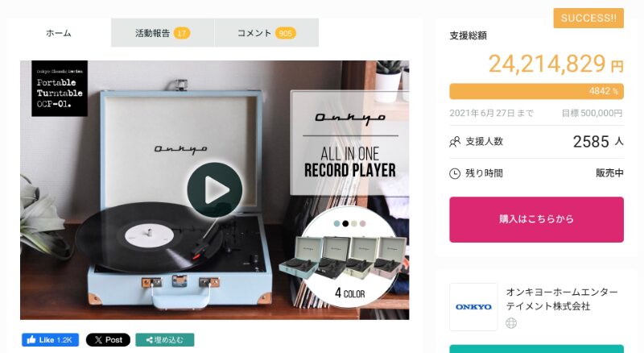Share via the X Post button

(x=108, y=340)
